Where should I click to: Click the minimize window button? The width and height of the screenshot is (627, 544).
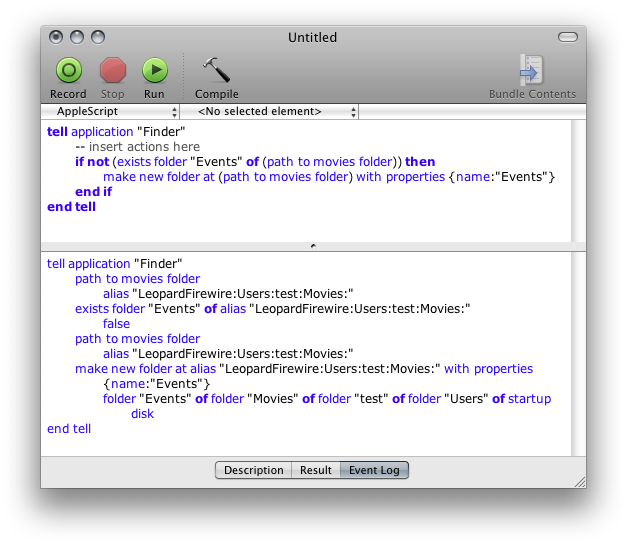pyautogui.click(x=77, y=37)
